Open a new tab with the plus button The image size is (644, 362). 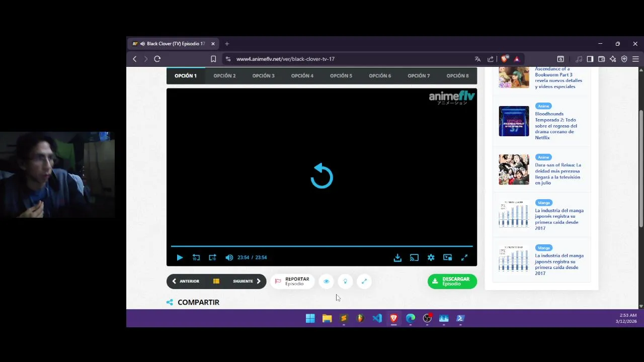(x=227, y=44)
